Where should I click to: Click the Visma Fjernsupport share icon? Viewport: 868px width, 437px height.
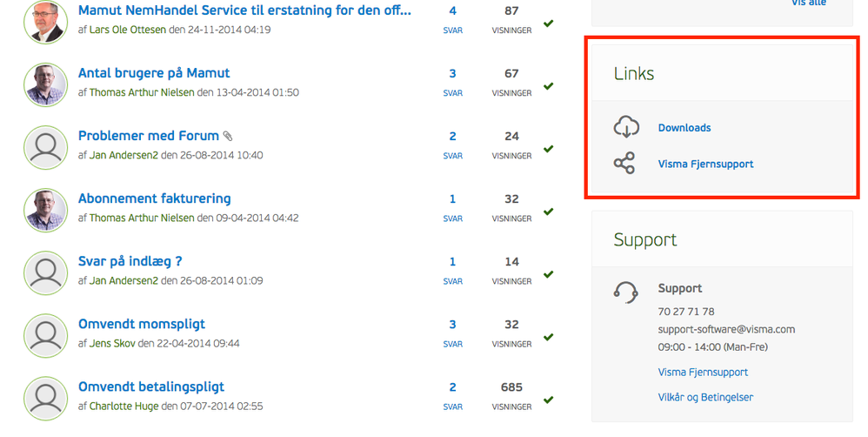[624, 164]
